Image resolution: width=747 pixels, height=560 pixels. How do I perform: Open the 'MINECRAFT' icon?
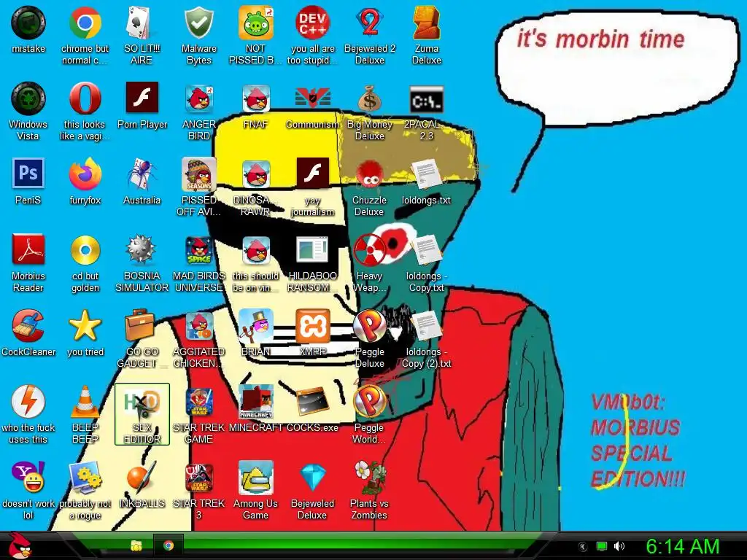(256, 402)
